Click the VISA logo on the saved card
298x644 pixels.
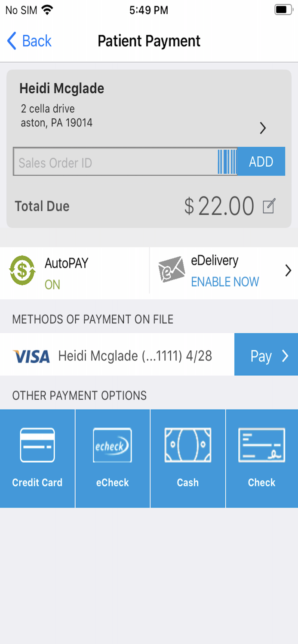31,355
